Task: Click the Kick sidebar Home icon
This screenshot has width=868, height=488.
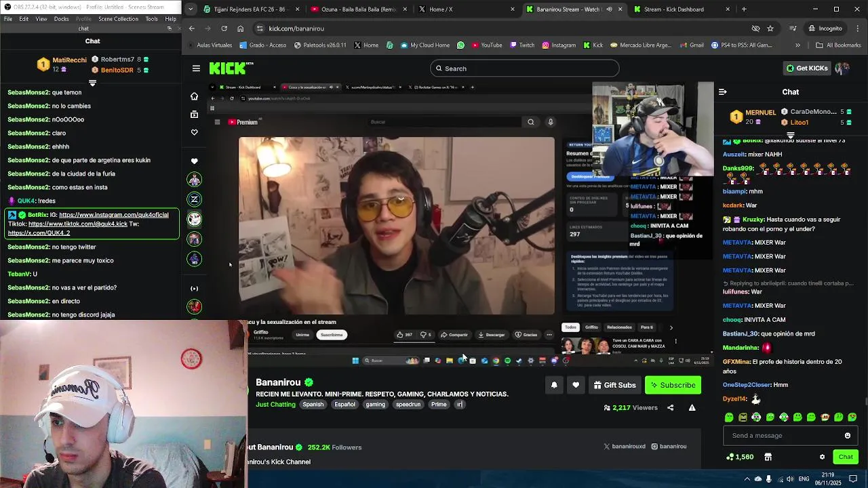Action: (195, 96)
